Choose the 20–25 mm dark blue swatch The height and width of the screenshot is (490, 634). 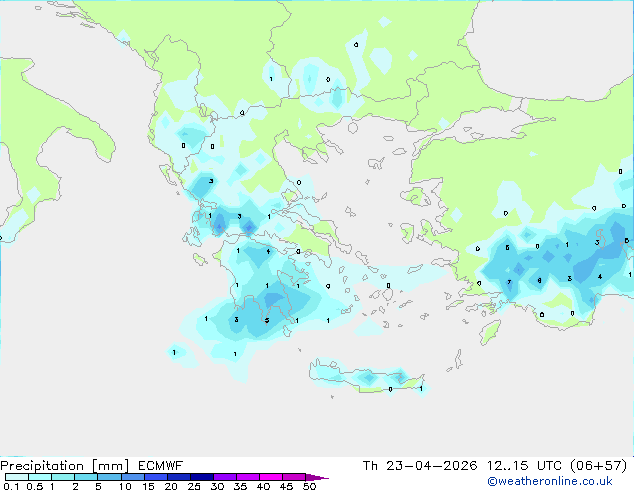click(x=178, y=477)
